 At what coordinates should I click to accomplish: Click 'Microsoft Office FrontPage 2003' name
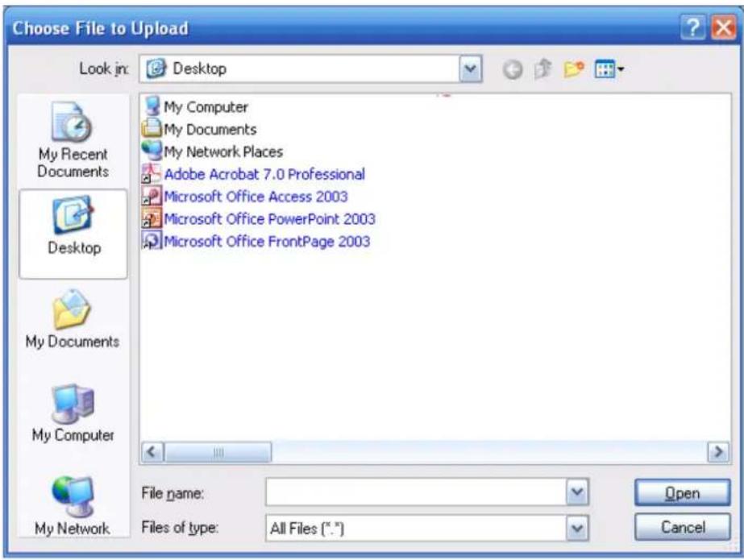267,242
